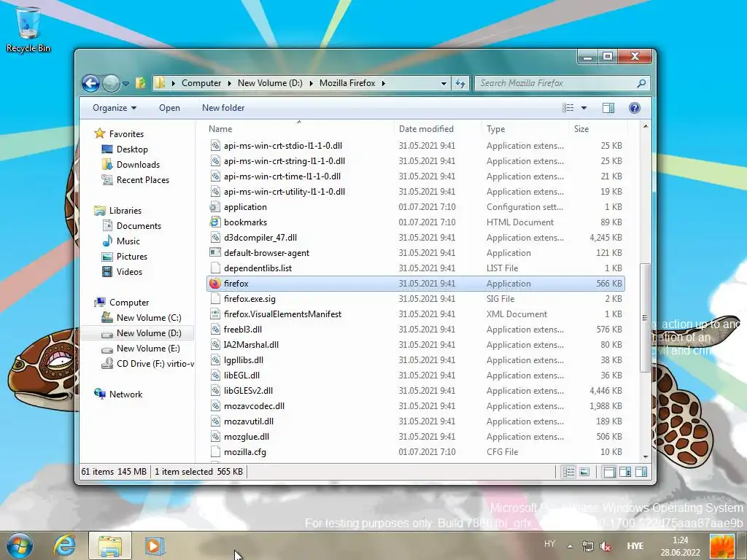This screenshot has height=560, width=747.
Task: Click the file list vertical scrollbar thumb
Action: (645, 318)
